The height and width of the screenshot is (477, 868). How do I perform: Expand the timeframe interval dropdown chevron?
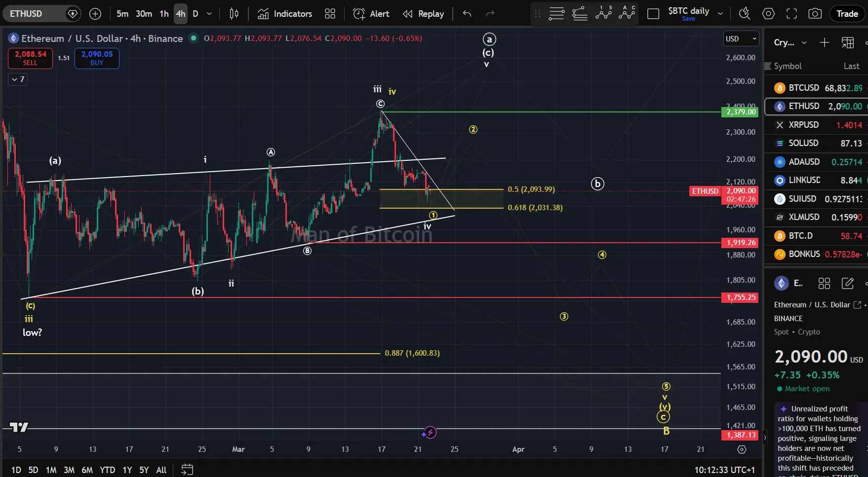(209, 14)
